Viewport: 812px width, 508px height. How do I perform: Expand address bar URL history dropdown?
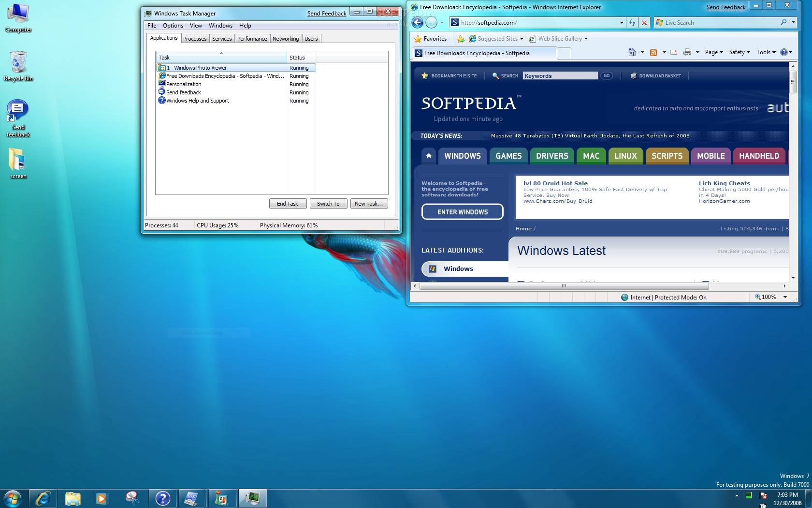pyautogui.click(x=622, y=22)
